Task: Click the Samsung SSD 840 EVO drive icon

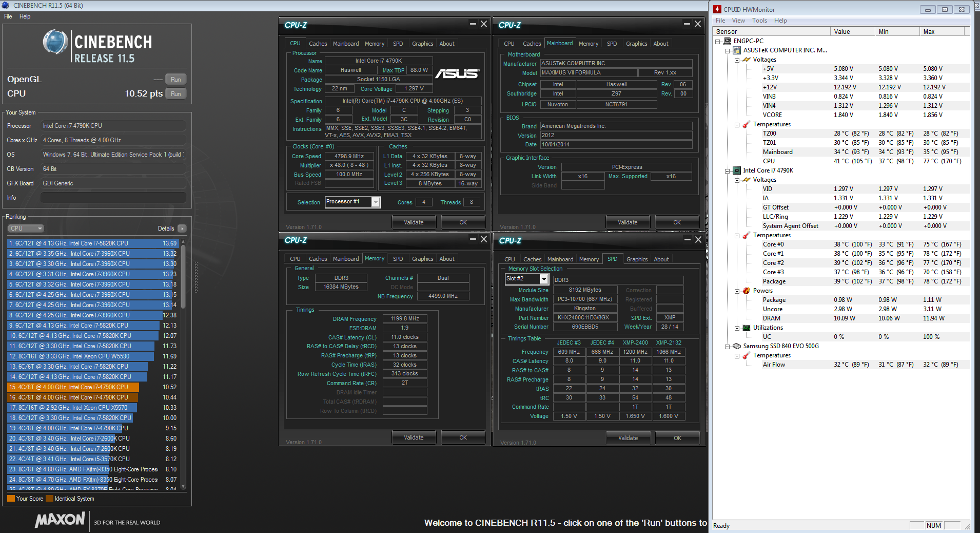Action: [737, 346]
